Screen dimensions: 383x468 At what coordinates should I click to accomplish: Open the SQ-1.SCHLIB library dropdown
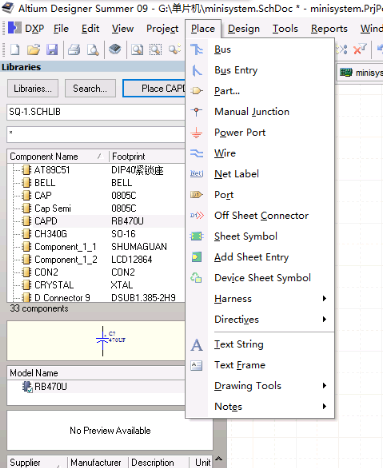(x=96, y=112)
